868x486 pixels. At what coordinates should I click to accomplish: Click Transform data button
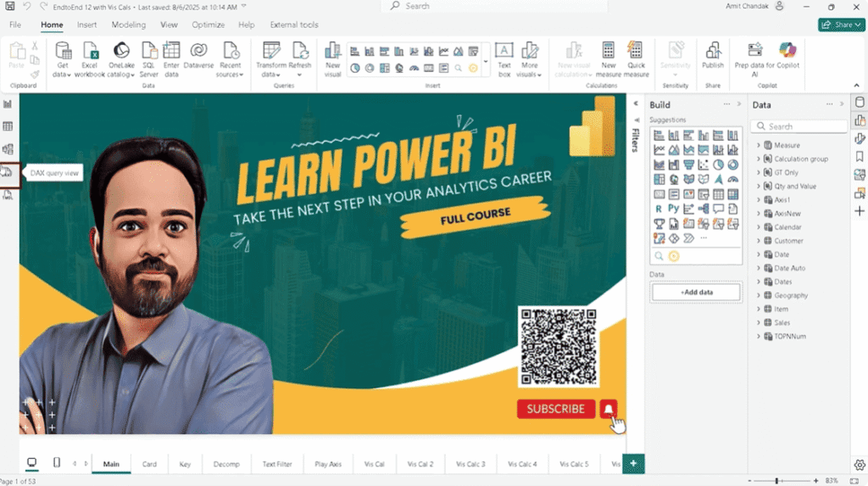tap(271, 59)
